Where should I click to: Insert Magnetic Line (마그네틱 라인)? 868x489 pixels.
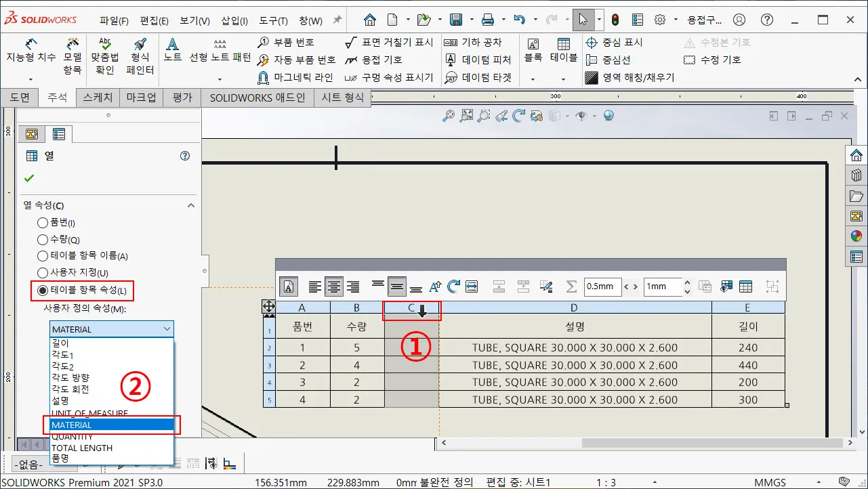pyautogui.click(x=295, y=77)
